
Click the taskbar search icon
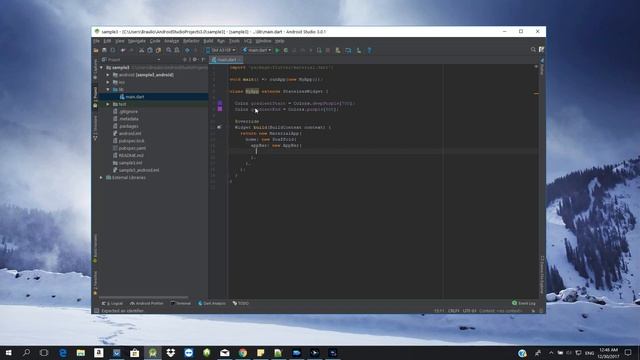(x=27, y=353)
